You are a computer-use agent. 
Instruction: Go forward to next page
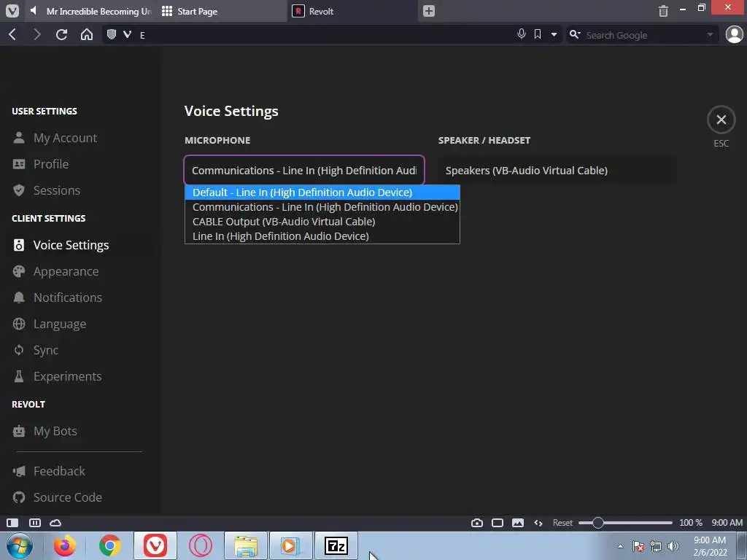[36, 35]
